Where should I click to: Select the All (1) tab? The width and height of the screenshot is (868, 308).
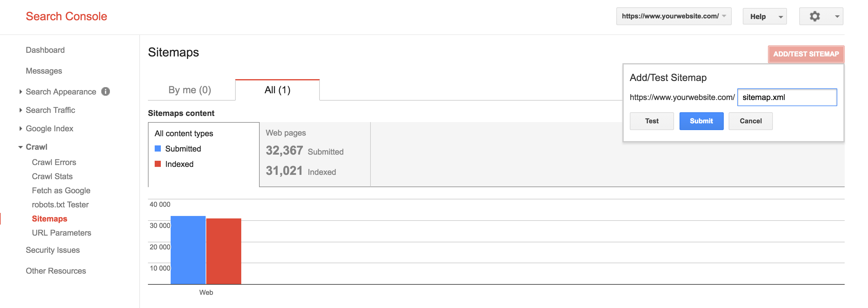click(277, 90)
